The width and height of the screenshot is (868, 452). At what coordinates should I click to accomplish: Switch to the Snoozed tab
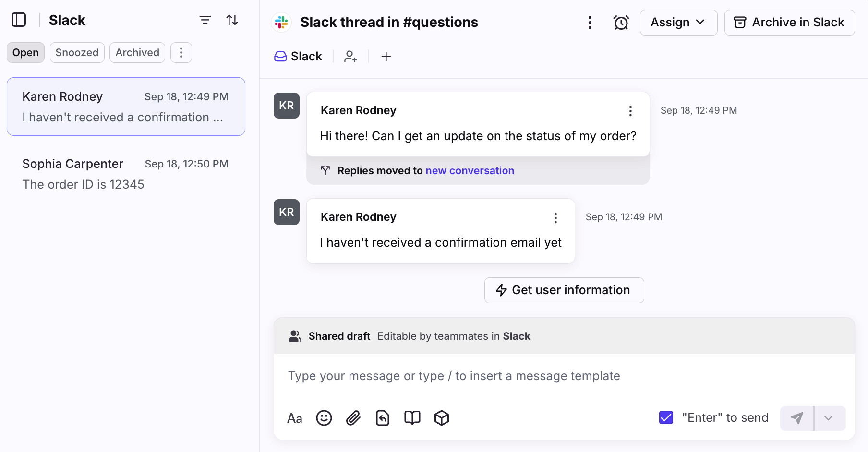77,53
